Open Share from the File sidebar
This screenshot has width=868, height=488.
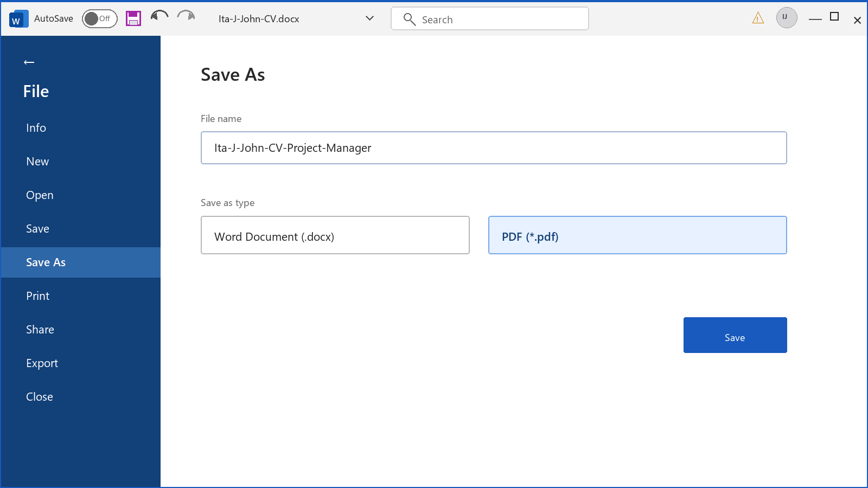(81, 330)
